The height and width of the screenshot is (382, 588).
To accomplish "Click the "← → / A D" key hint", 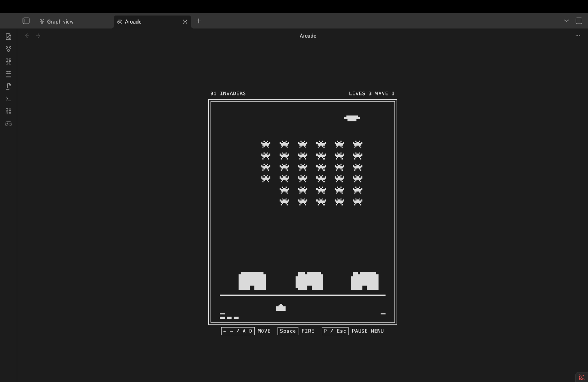I will pos(238,331).
